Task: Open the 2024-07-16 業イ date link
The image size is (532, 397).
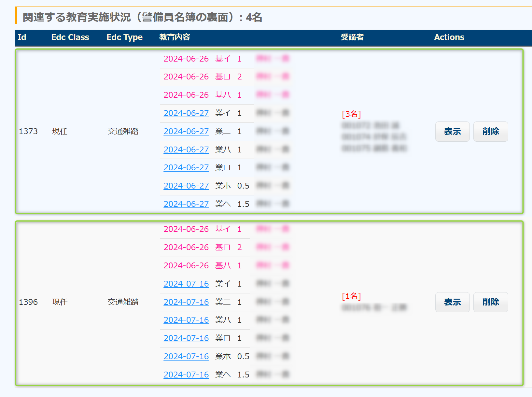Action: (186, 284)
